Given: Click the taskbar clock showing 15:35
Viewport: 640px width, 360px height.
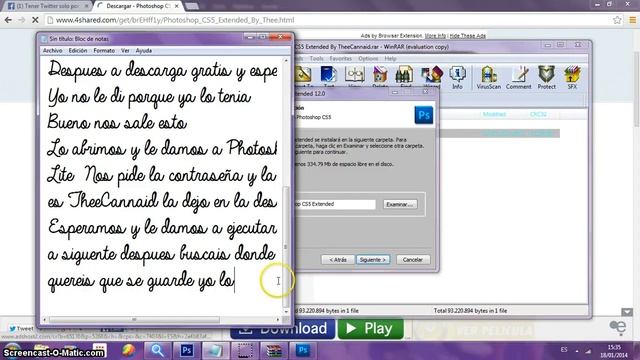Looking at the screenshot, I should pyautogui.click(x=614, y=351).
